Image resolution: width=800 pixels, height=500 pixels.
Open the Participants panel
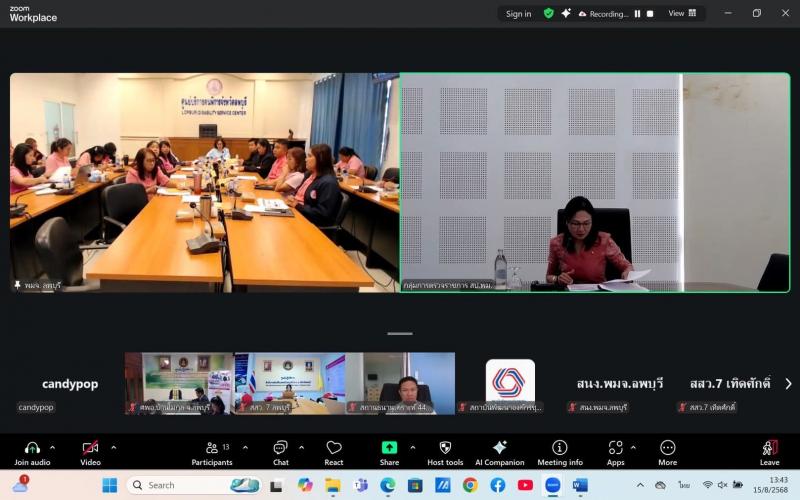click(x=212, y=452)
